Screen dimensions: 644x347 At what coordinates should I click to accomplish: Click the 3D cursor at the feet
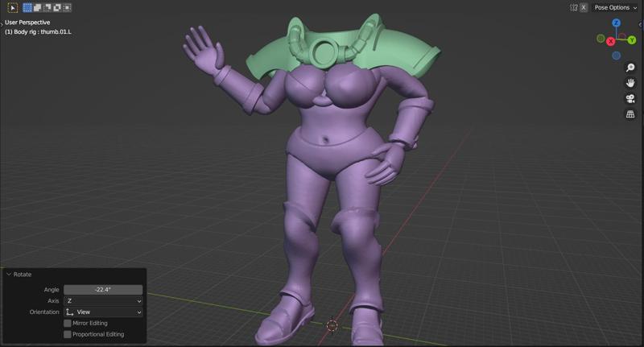tap(332, 325)
